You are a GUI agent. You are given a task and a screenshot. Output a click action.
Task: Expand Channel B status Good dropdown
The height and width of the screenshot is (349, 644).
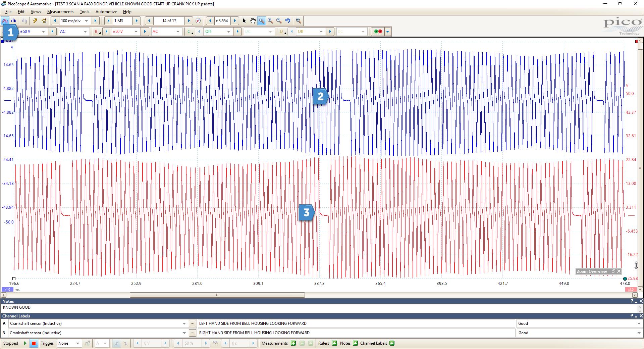pyautogui.click(x=639, y=333)
